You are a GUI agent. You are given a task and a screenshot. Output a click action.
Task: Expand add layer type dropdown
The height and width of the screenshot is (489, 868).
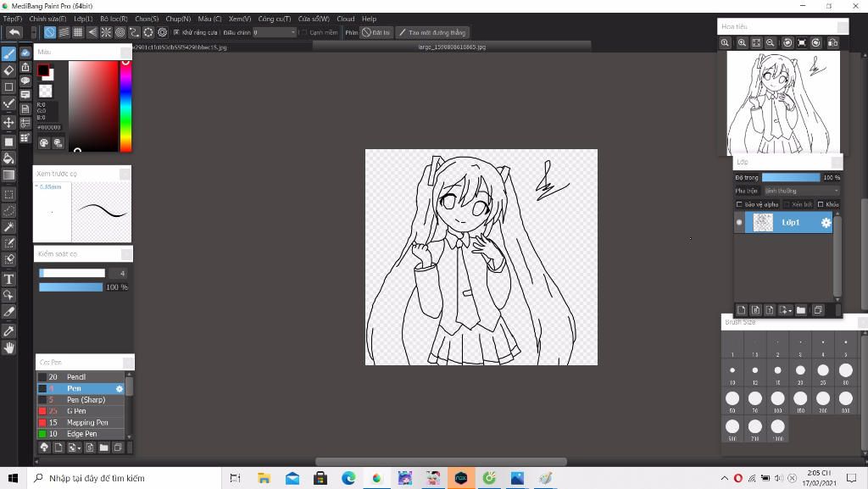pos(785,310)
